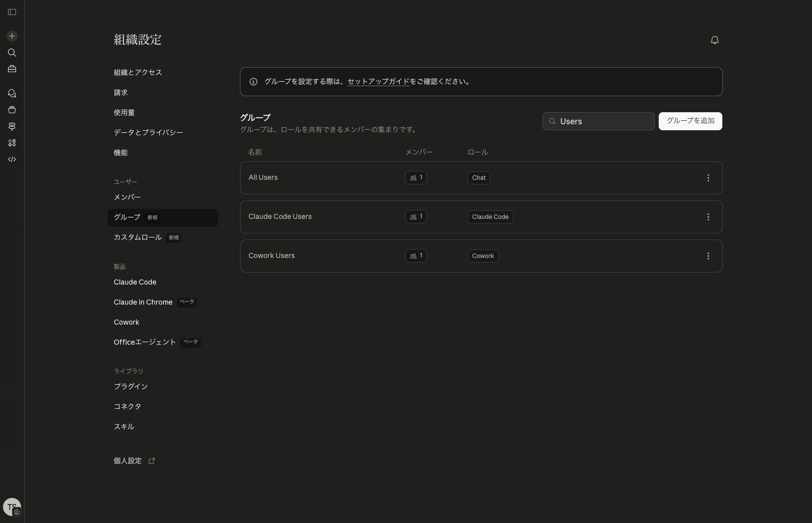Open the options menu for All Users group
Screen dimensions: 812x523
[708, 178]
